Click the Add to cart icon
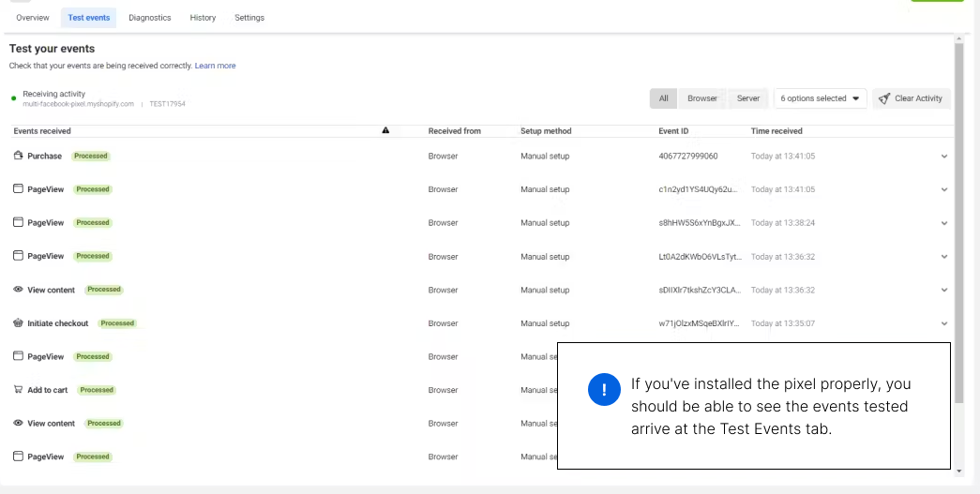The image size is (980, 494). (18, 390)
